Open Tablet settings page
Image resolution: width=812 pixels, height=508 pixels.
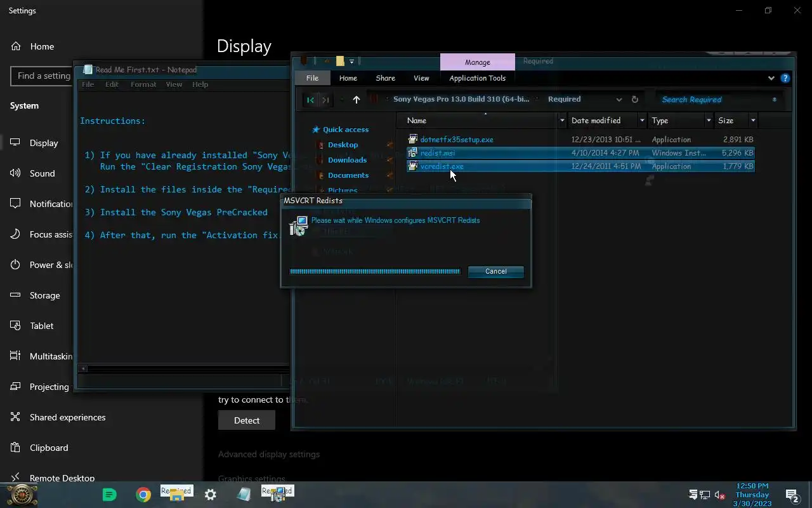coord(42,326)
